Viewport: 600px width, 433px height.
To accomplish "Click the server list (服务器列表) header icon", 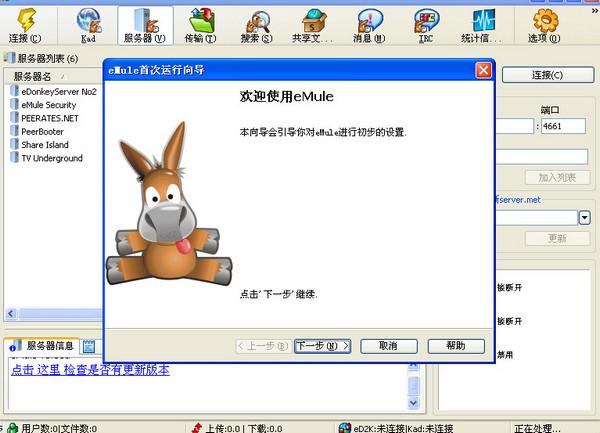I will pos(9,58).
